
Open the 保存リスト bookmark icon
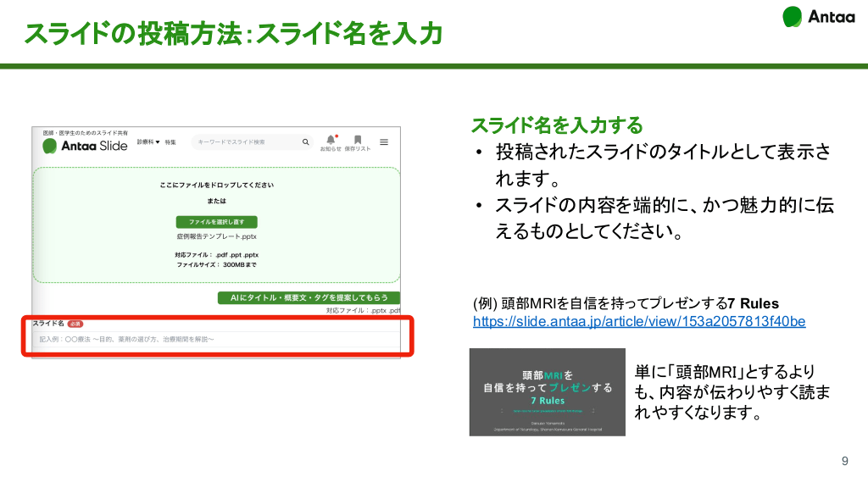[358, 141]
